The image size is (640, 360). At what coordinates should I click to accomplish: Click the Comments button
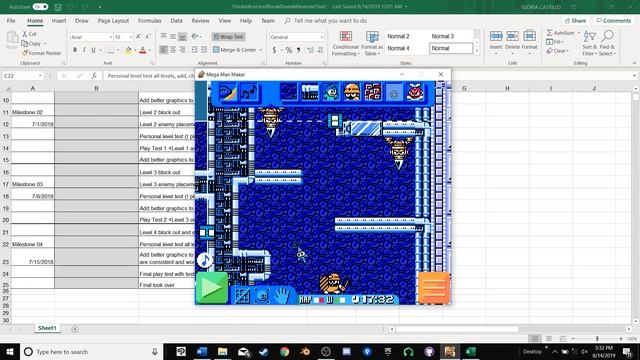[x=613, y=20]
